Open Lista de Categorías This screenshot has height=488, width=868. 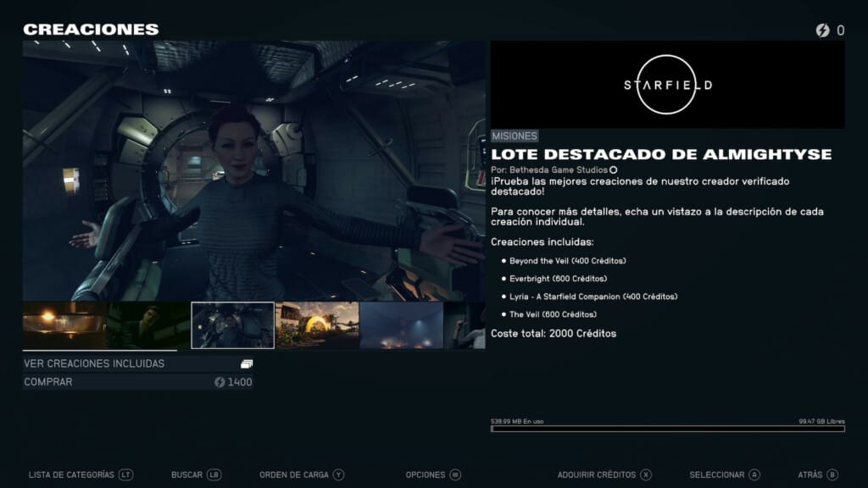(x=81, y=475)
